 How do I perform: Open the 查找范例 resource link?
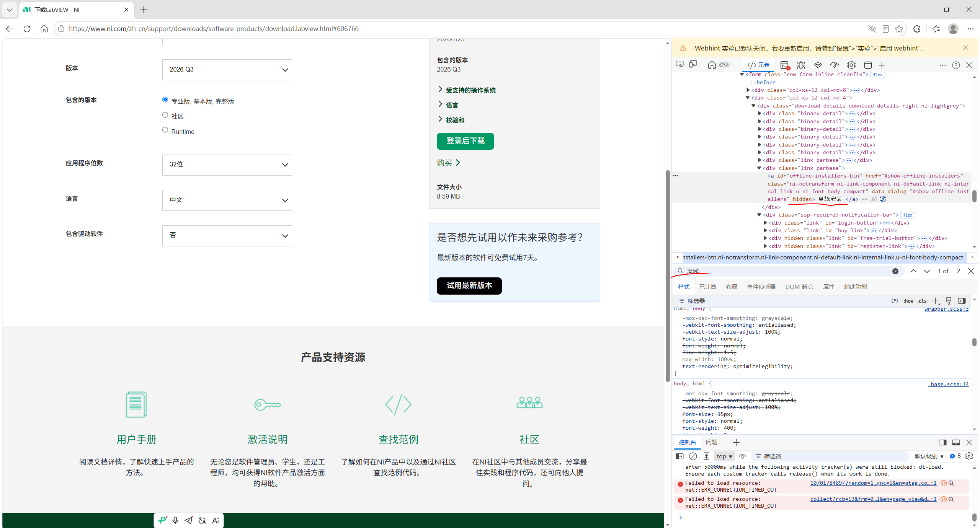(398, 439)
